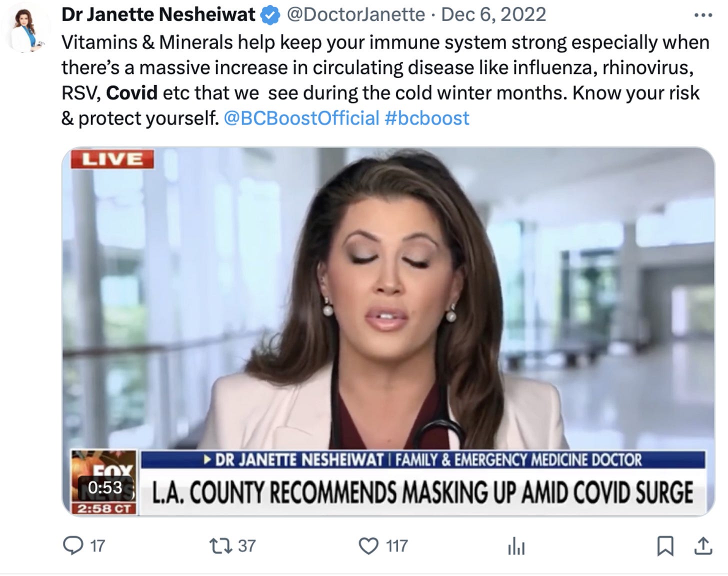Viewport: 728px width, 576px height.
Task: Click the like count 117
Action: [397, 545]
